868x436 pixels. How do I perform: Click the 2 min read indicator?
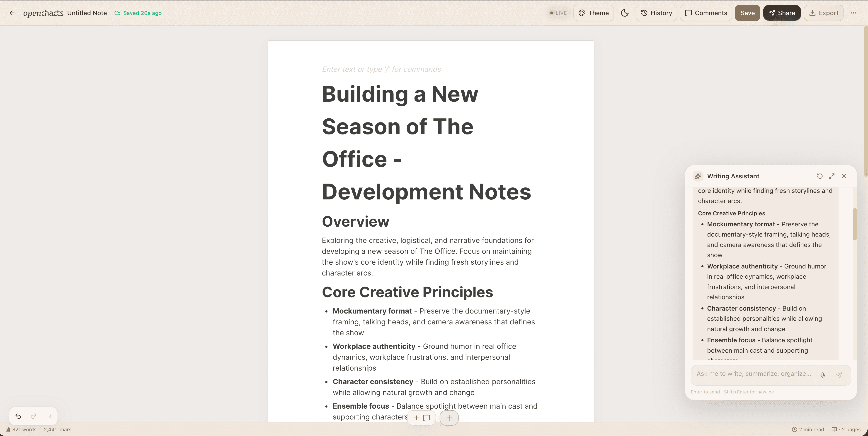(808, 429)
